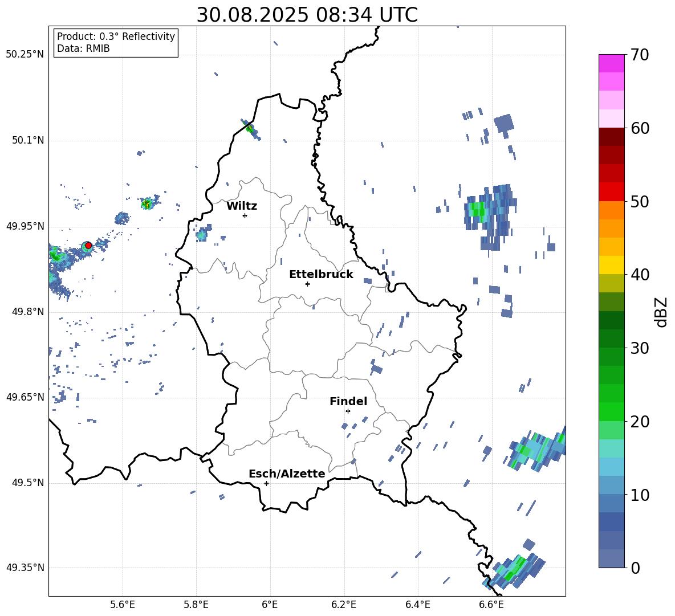Image resolution: width=675 pixels, height=616 pixels.
Task: Click the Esch/Alzette station label
Action: (x=287, y=474)
